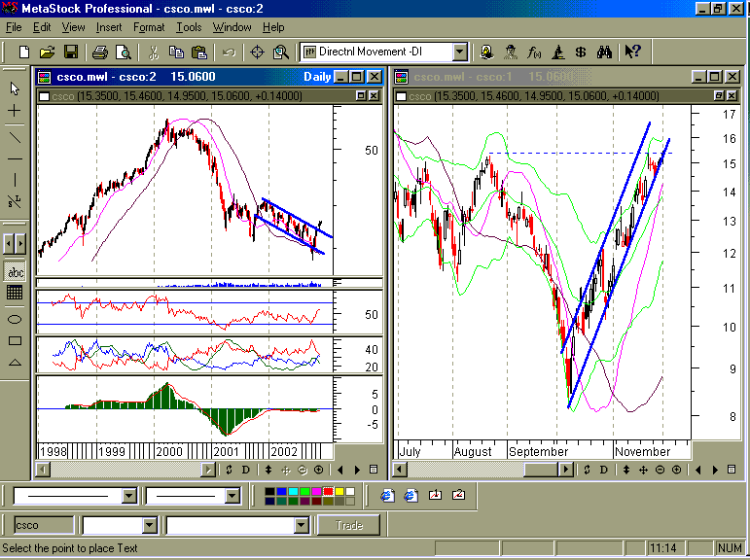Toggle the grid table tool button
Viewport: 750px width, 560px height.
click(x=15, y=293)
